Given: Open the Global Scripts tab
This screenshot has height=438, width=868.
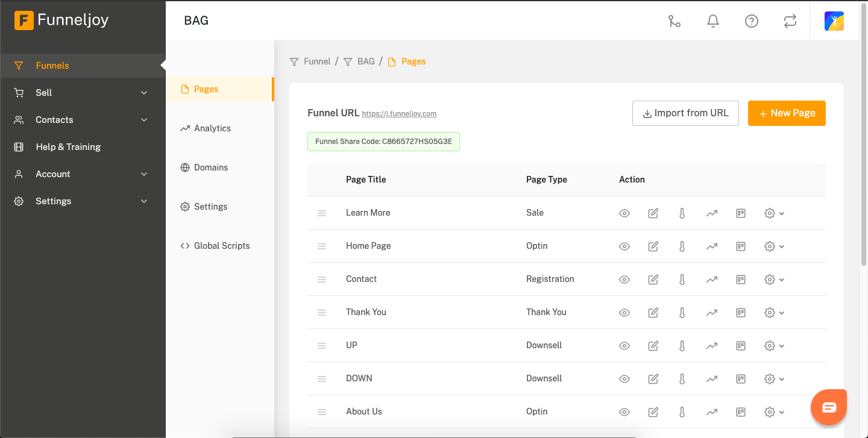Looking at the screenshot, I should tap(220, 246).
